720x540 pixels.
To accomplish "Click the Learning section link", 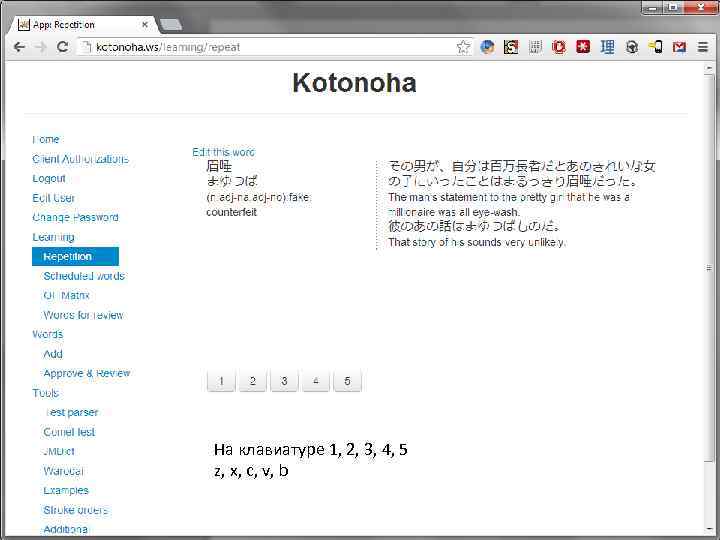I will (53, 237).
